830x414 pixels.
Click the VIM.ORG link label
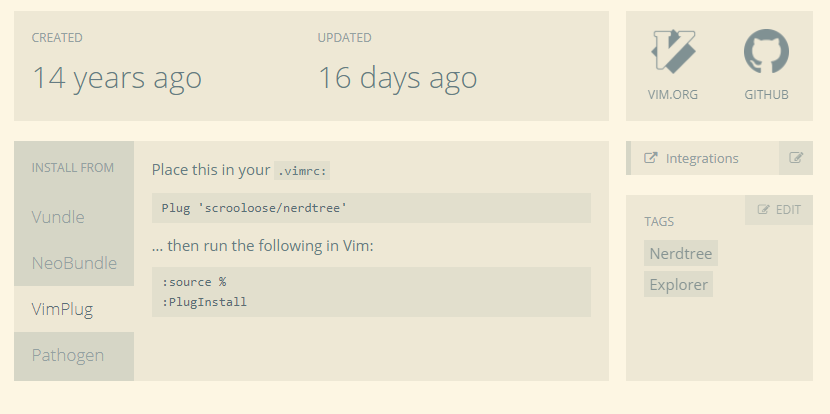[673, 95]
